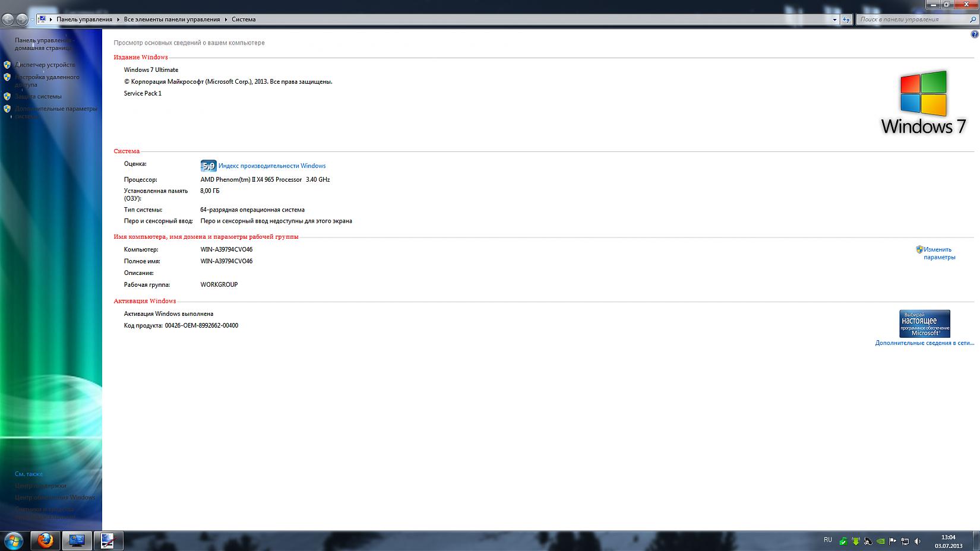Refresh the address bar location
This screenshot has width=980, height=551.
(x=846, y=20)
